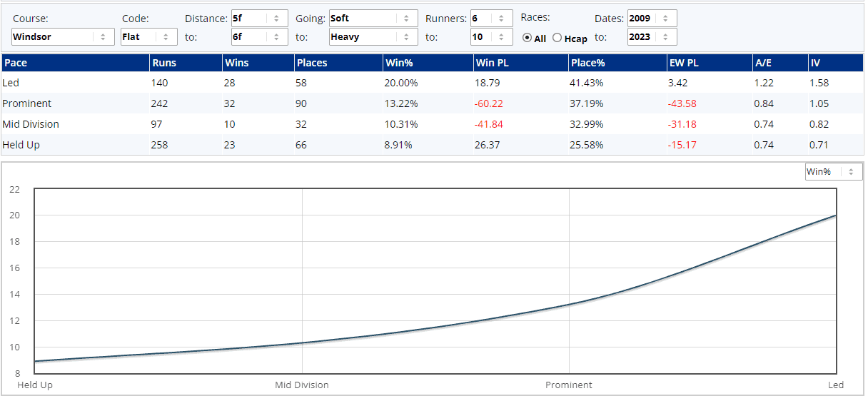
Task: Select the Held Up pace row
Action: 20,145
